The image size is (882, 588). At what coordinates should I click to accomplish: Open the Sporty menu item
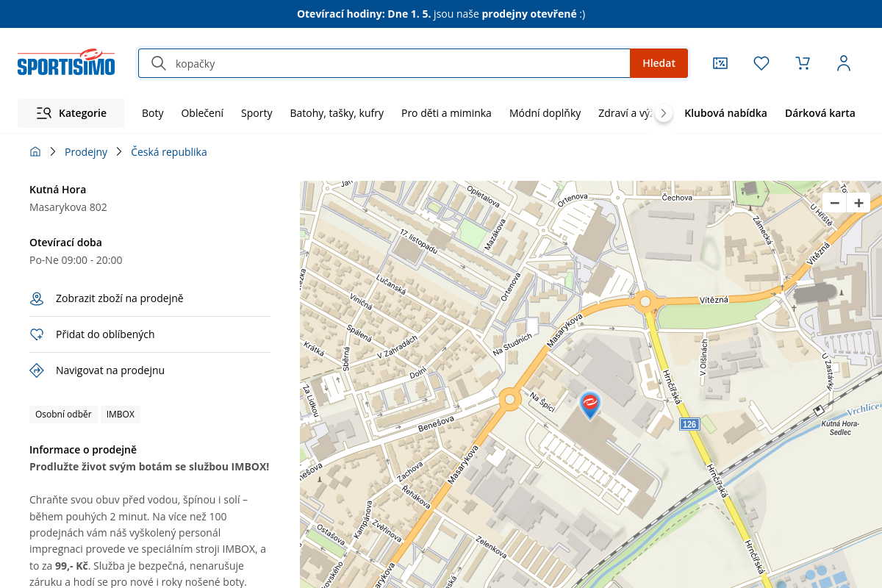257,113
